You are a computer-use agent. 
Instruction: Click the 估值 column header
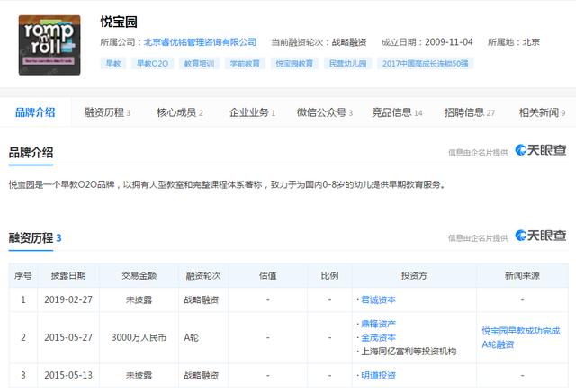tap(268, 276)
